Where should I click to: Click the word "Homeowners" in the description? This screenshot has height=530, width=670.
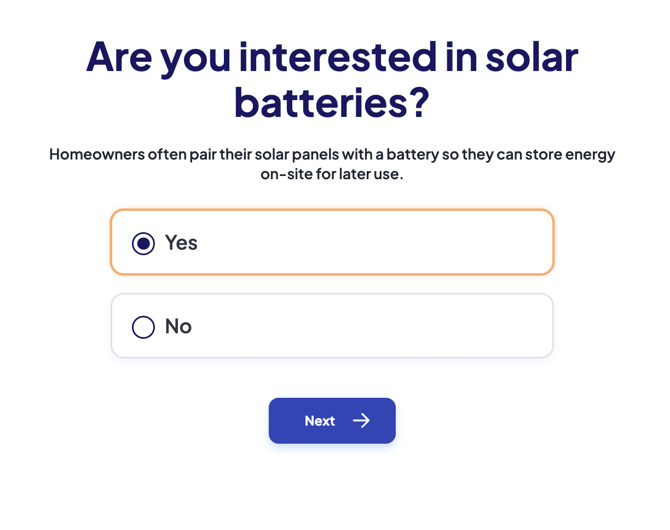click(x=96, y=155)
